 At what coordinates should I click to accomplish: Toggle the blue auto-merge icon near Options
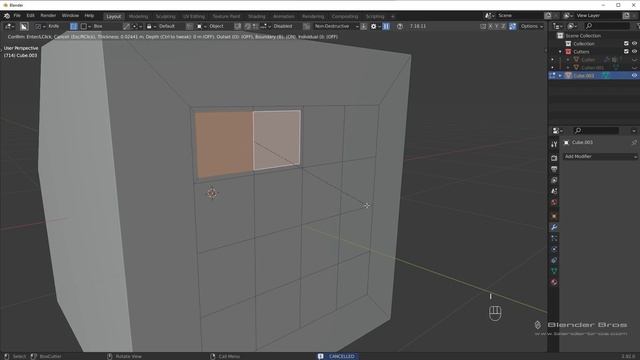(513, 26)
